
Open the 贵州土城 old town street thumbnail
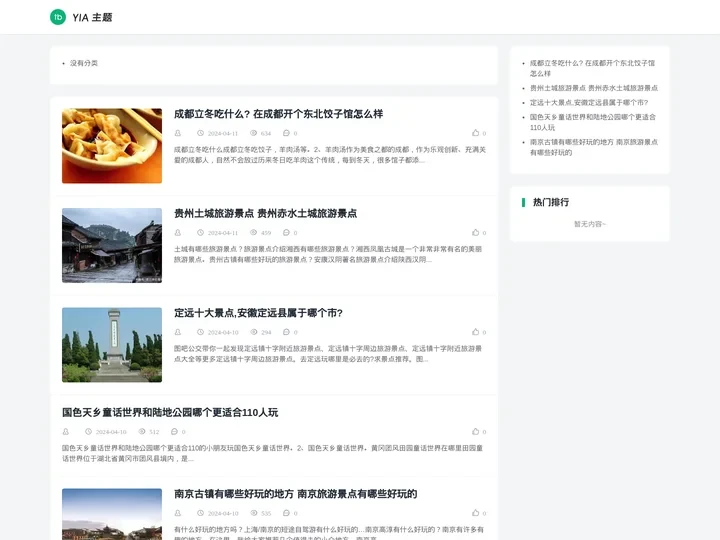click(112, 245)
